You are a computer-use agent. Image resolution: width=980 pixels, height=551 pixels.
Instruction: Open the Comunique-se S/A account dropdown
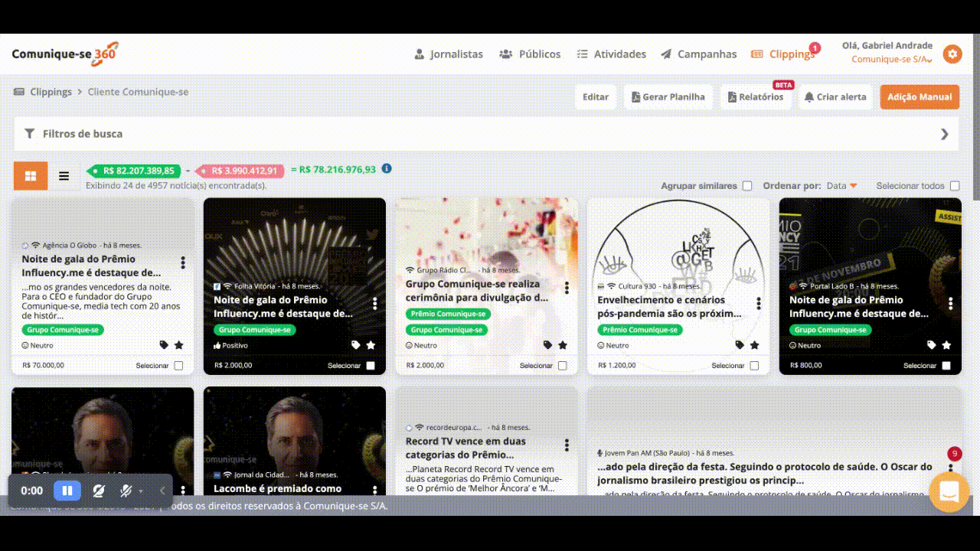[892, 60]
